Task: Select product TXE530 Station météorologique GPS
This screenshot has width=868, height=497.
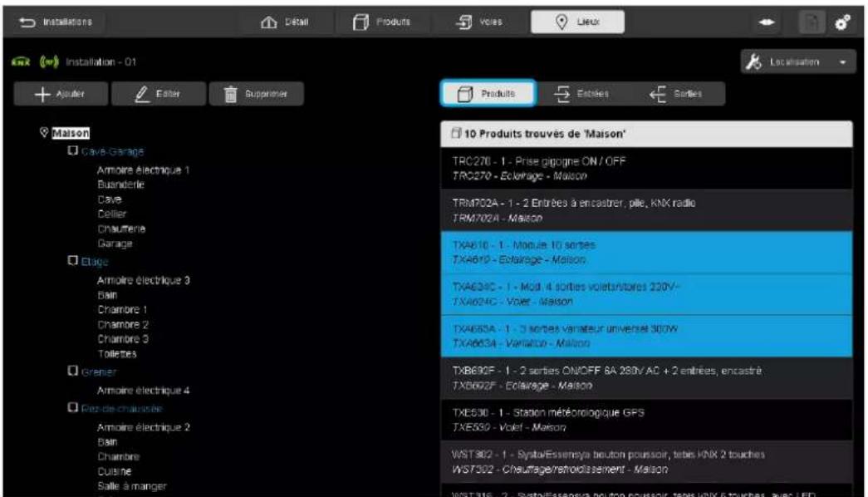Action: [646, 420]
